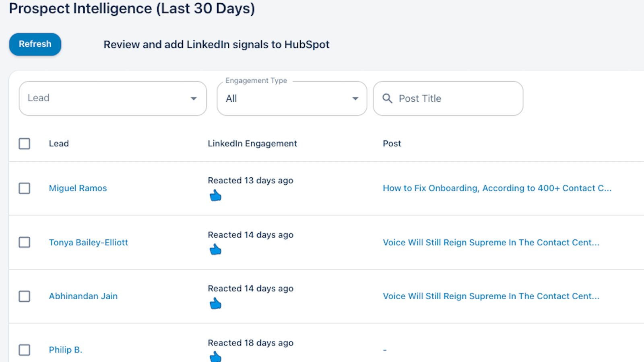Tick the checkbox beside Abhinandan Jain
Viewport: 644px width, 362px height.
25,296
